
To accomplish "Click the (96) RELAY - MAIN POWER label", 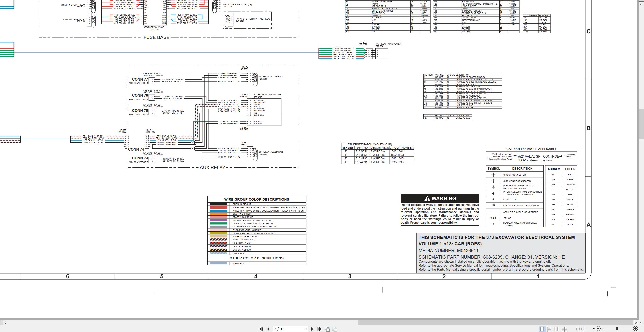I will coord(388,44).
